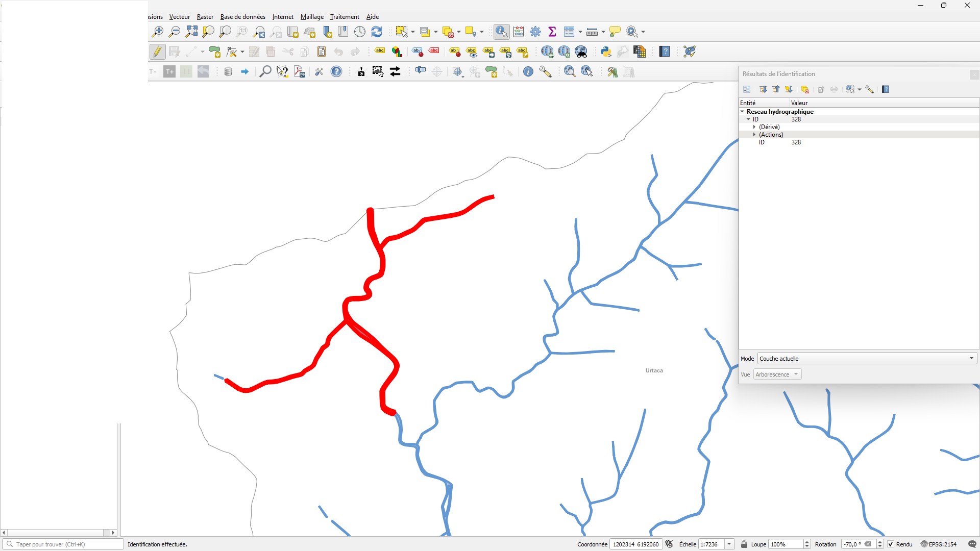This screenshot has height=551, width=980.
Task: Open the Échelle scale dropdown
Action: [729, 544]
